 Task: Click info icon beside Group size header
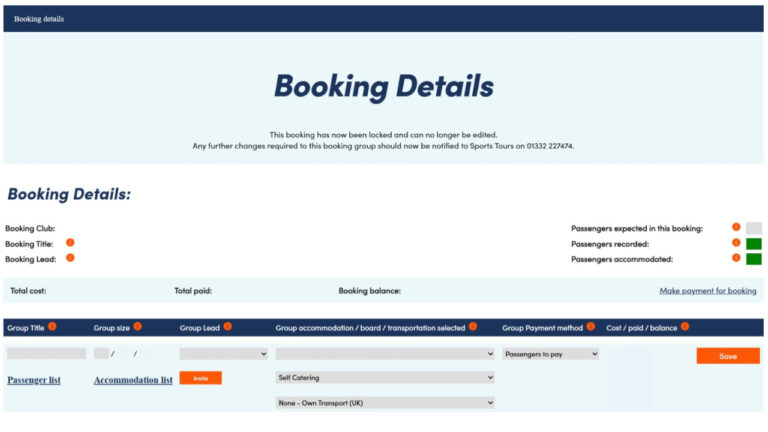(x=137, y=326)
